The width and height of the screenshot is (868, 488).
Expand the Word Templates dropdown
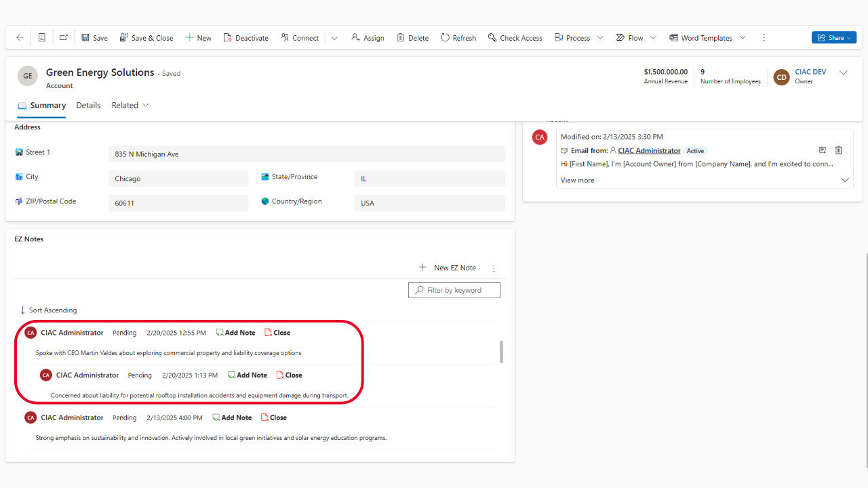[x=743, y=38]
